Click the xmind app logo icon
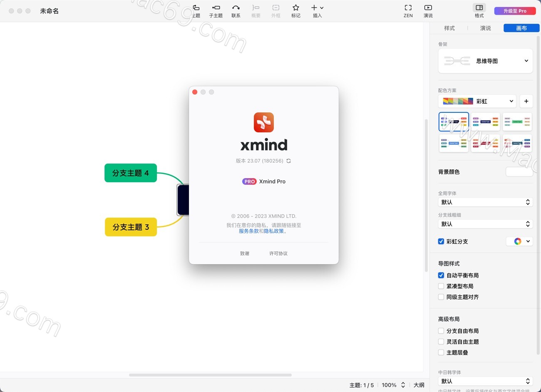 point(264,122)
